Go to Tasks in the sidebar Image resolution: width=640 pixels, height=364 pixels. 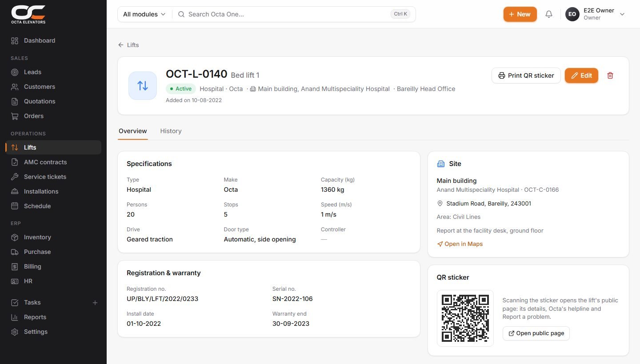pyautogui.click(x=48, y=303)
